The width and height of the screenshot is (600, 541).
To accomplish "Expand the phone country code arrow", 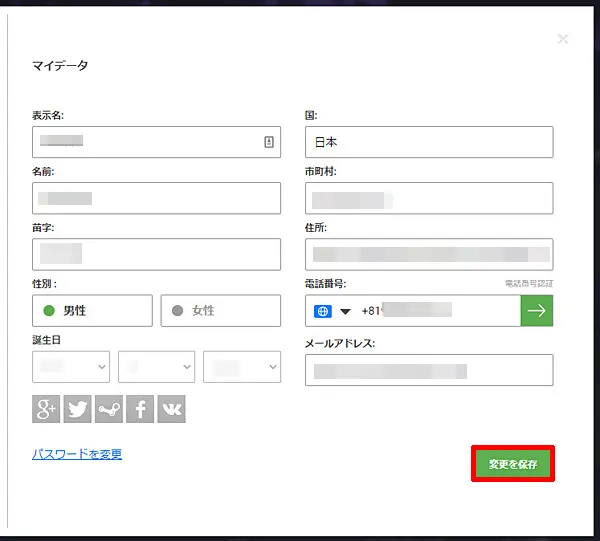I will pyautogui.click(x=345, y=311).
